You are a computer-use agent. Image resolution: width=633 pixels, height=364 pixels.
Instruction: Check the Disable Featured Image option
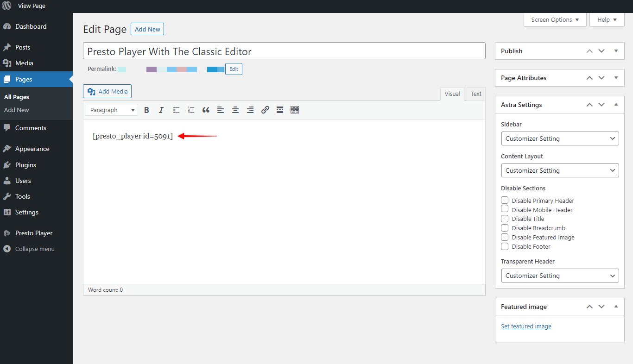[x=505, y=237]
